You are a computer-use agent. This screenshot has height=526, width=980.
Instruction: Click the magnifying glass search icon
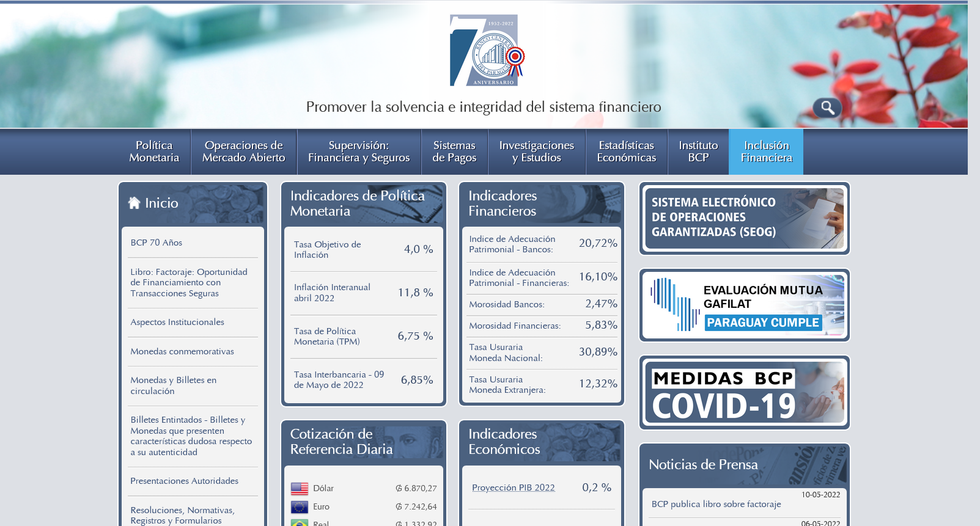pos(827,108)
